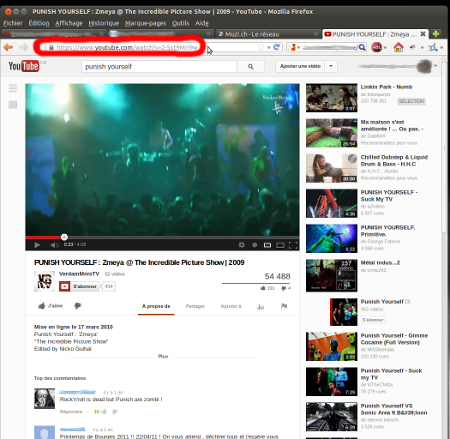This screenshot has width=450, height=439.
Task: Click the video play button
Action: [37, 245]
